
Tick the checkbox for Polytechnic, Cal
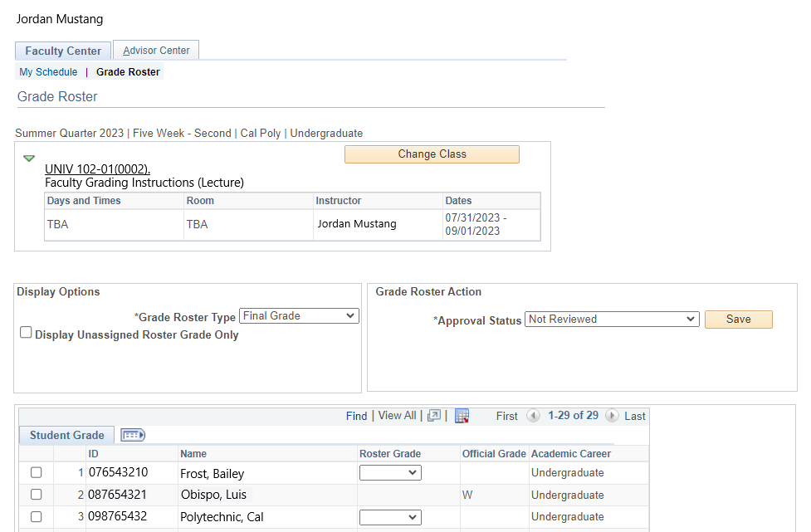[x=36, y=516]
